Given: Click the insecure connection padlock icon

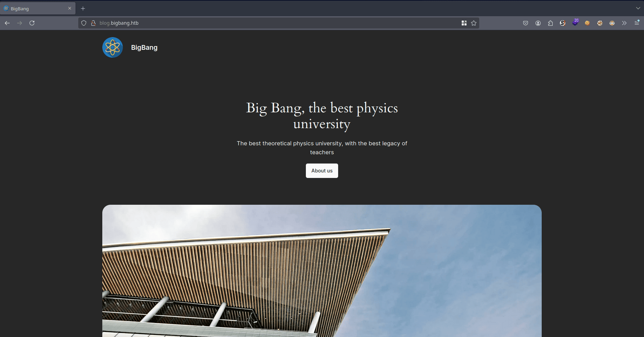Looking at the screenshot, I should 93,23.
